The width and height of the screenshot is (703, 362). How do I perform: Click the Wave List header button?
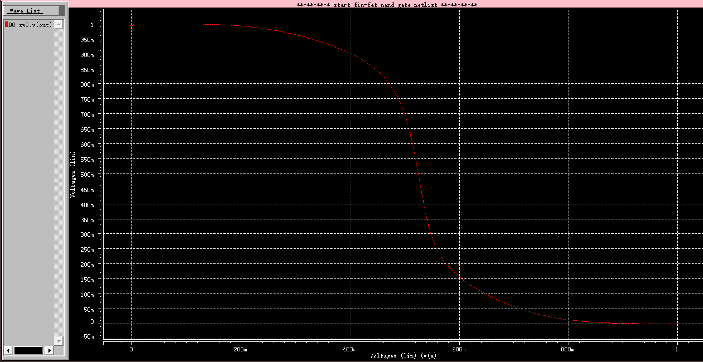pyautogui.click(x=31, y=11)
